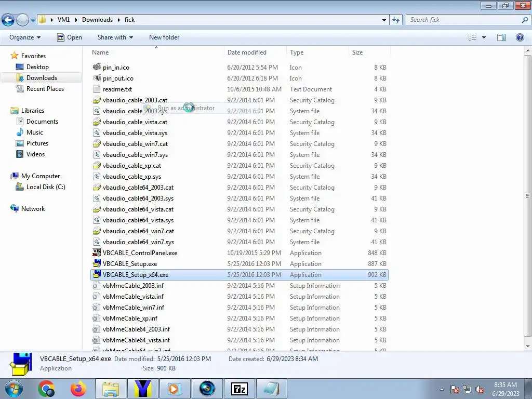Viewport: 532px width, 399px height.
Task: Click the search magnifier icon
Action: pyautogui.click(x=525, y=20)
